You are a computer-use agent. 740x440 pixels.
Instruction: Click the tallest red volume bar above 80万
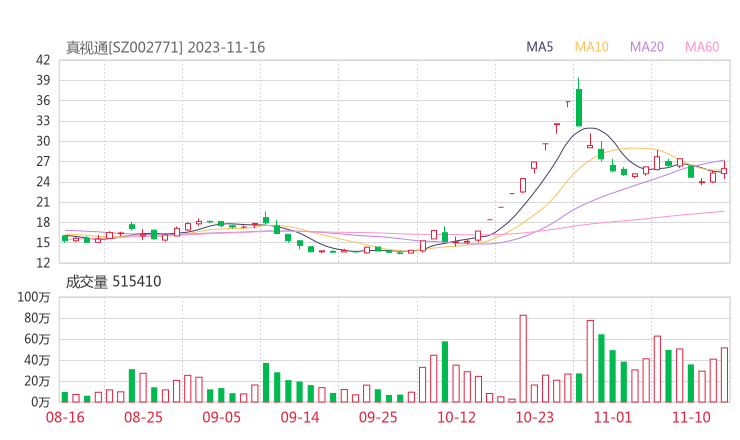523,359
